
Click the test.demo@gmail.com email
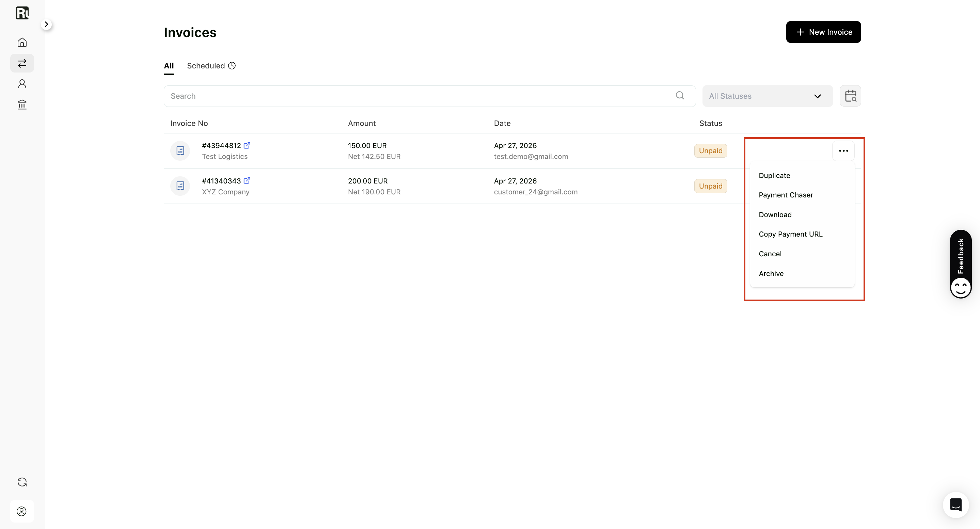pyautogui.click(x=531, y=157)
